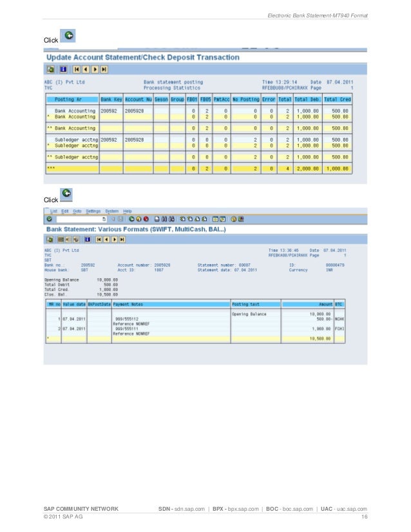Click the 'FB05' column header
This screenshot has height=532, width=411.
205,99
